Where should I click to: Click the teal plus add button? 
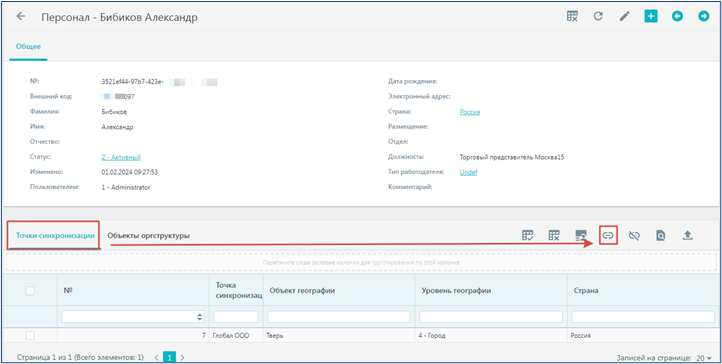coord(651,17)
